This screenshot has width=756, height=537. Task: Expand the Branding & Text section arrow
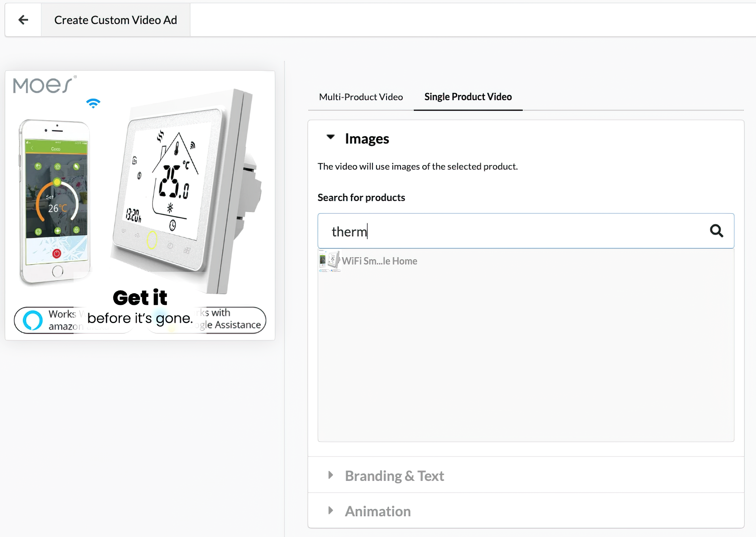pos(330,475)
